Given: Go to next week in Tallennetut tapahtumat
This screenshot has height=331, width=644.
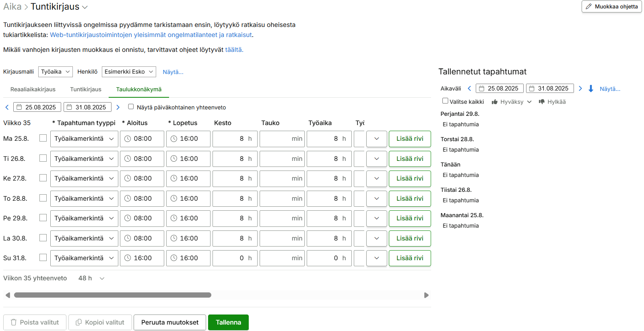Looking at the screenshot, I should (580, 88).
